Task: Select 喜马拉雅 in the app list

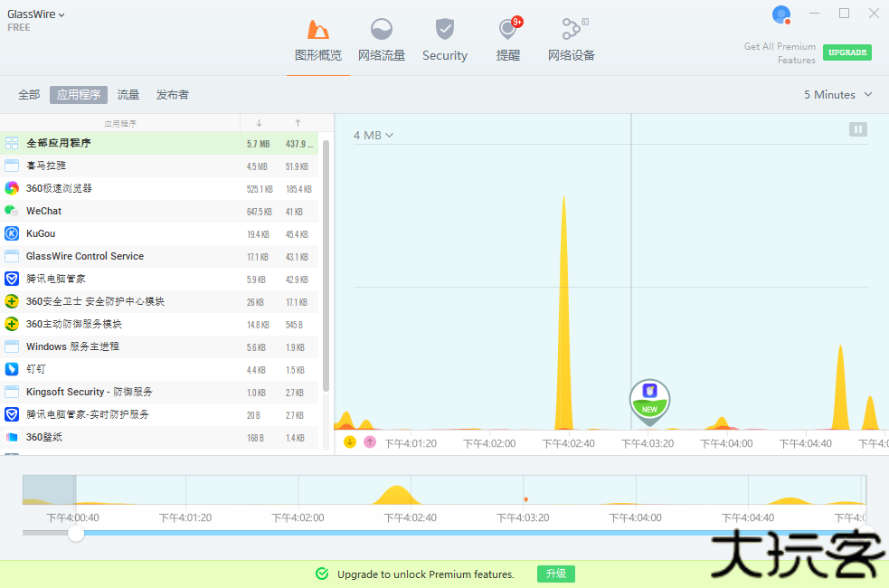Action: coord(159,166)
